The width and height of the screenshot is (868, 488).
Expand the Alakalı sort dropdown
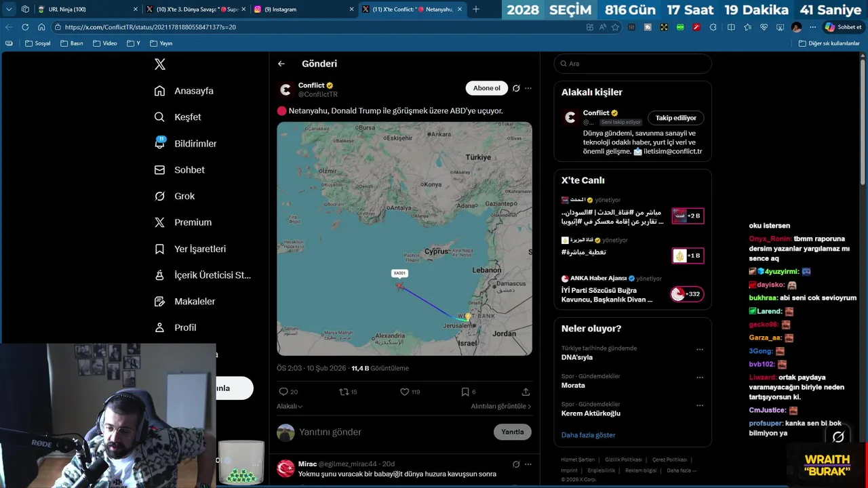(x=290, y=406)
